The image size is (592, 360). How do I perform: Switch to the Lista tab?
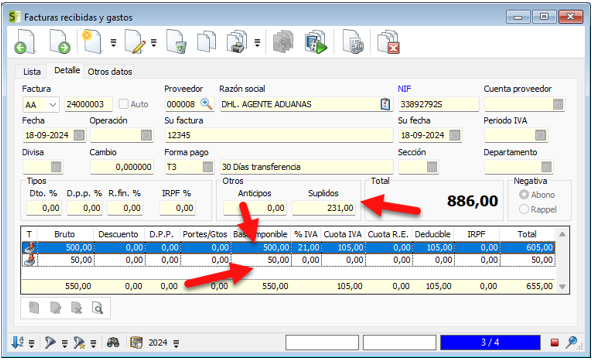[x=32, y=72]
